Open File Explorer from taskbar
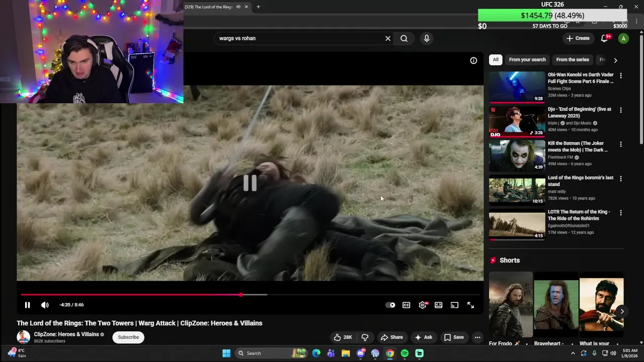Screen dimensions: 644x362 pos(346,353)
